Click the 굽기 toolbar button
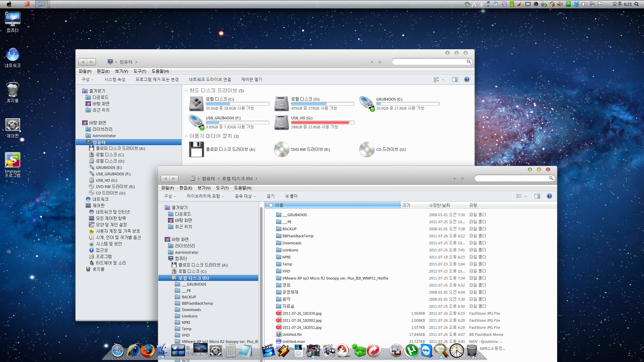Image resolution: width=644 pixels, height=362 pixels. tap(270, 196)
